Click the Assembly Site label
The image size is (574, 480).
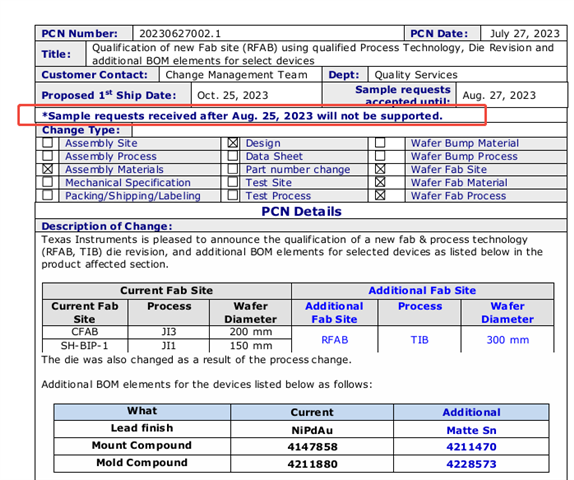[x=101, y=143]
